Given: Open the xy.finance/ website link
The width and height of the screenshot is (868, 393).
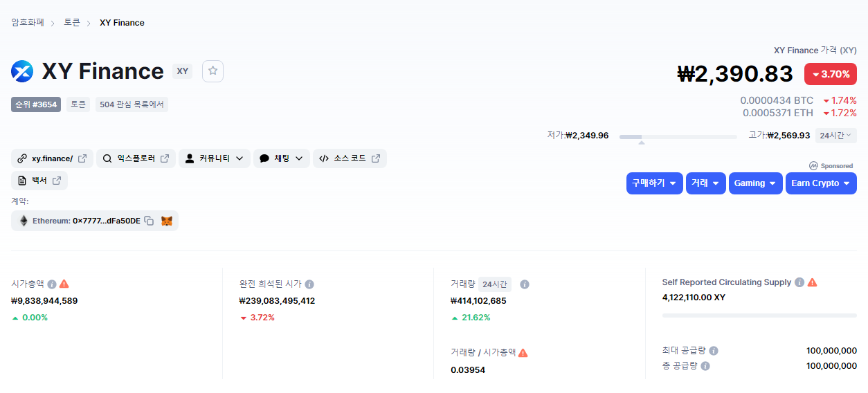Looking at the screenshot, I should 52,158.
